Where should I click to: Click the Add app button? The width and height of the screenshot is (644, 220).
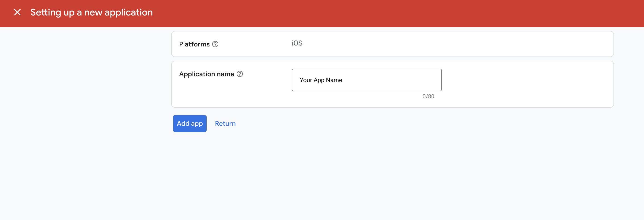190,124
